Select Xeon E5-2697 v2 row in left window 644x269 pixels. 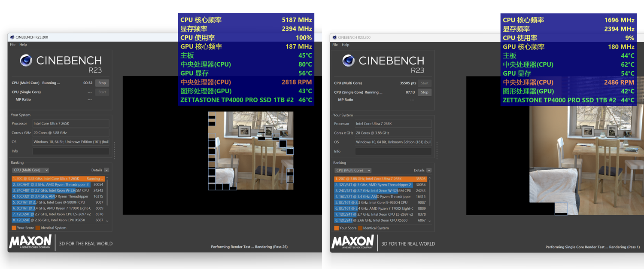click(58, 214)
